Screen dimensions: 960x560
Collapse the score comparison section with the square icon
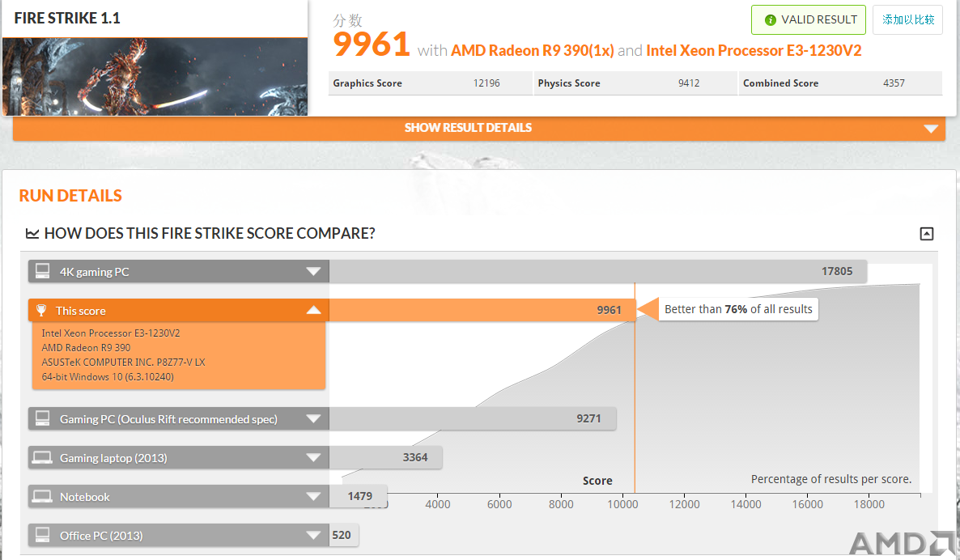[x=926, y=233]
